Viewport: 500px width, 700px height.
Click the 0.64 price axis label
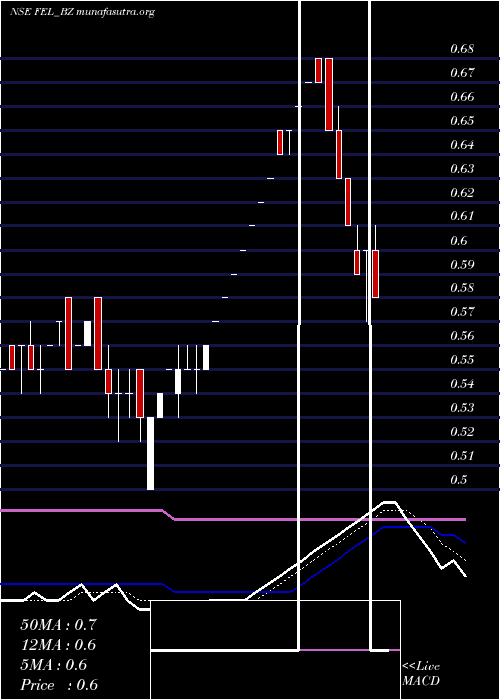point(462,145)
